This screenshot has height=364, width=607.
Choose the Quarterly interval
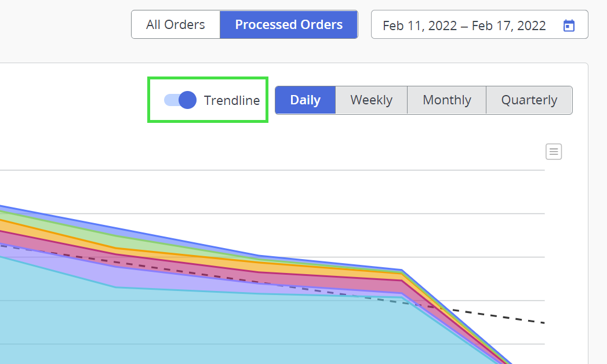pos(529,100)
